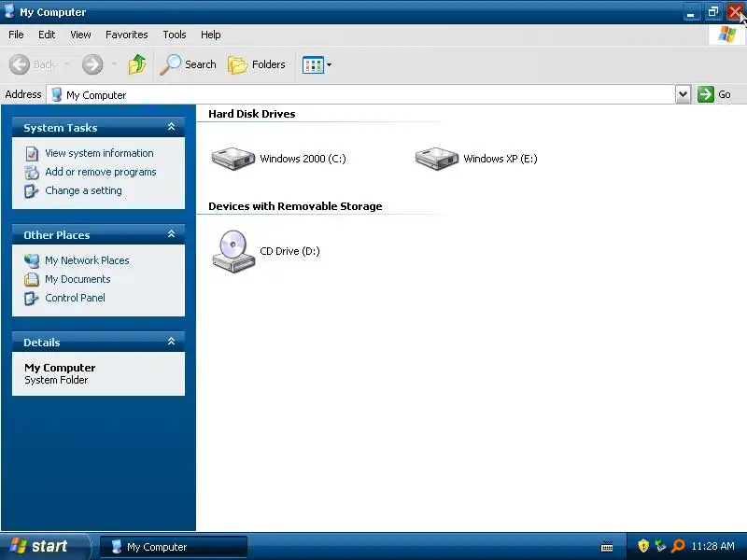The image size is (747, 560).
Task: Click the Control Panel icon
Action: (32, 298)
